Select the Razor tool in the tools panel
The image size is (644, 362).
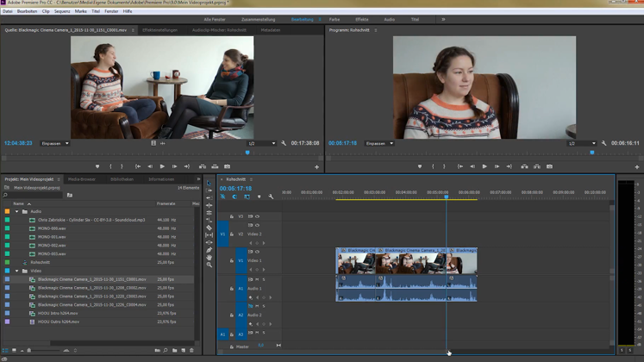point(209,227)
